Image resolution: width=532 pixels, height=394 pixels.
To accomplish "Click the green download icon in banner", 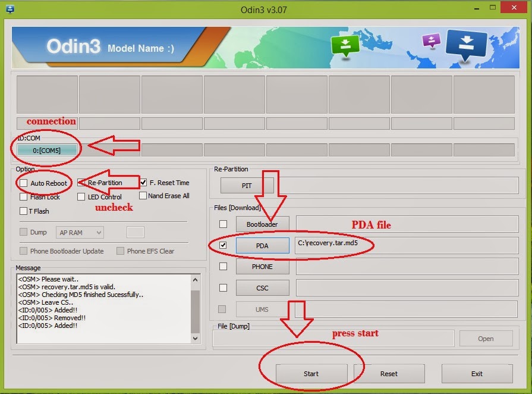I will (x=345, y=46).
